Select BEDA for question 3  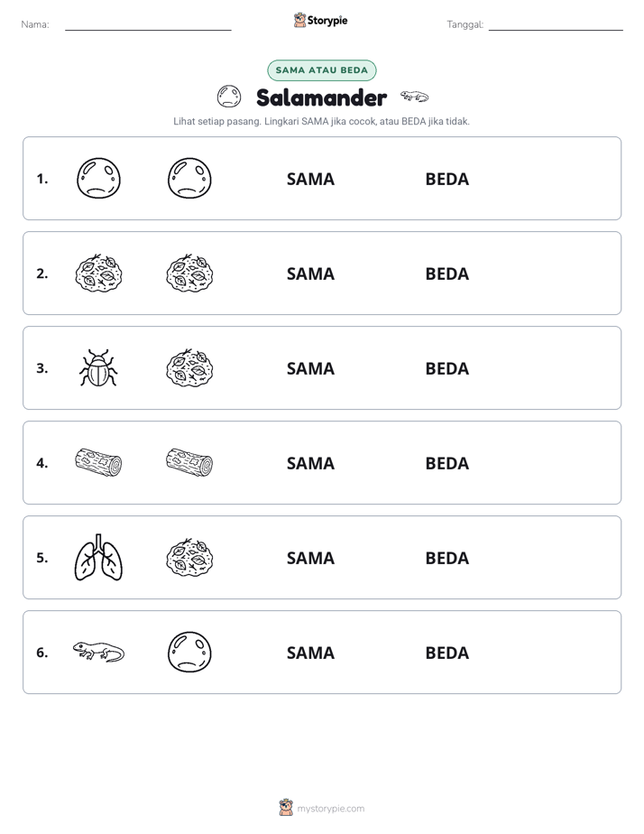[x=446, y=368]
